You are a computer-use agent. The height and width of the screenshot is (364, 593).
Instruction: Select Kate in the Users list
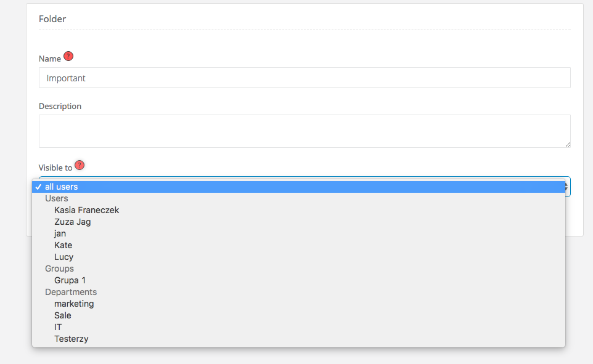[63, 245]
